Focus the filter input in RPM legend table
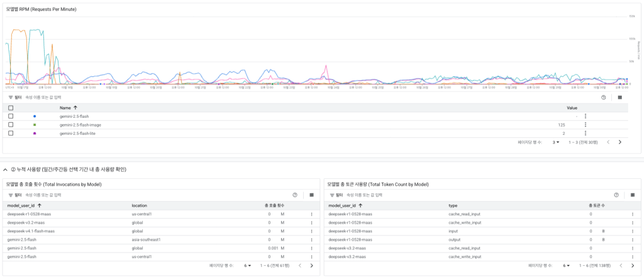Image resolution: width=644 pixels, height=279 pixels. [42, 98]
